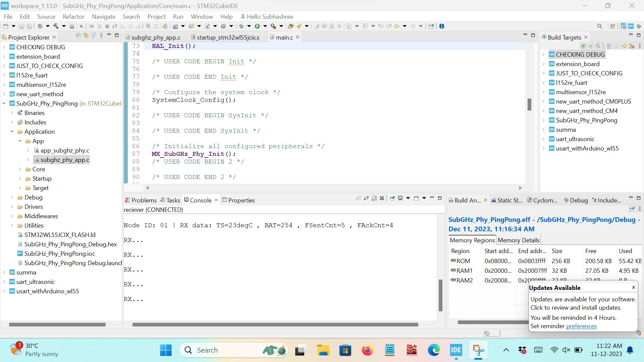The image size is (644, 362).
Task: Click the Build hammer icon in toolbar
Action: tap(56, 26)
